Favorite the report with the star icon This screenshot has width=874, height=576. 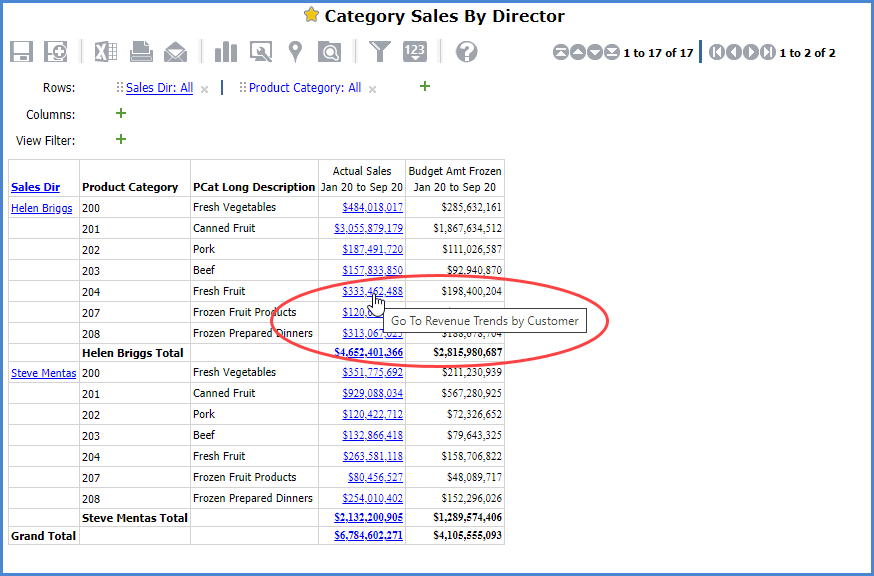pyautogui.click(x=311, y=16)
